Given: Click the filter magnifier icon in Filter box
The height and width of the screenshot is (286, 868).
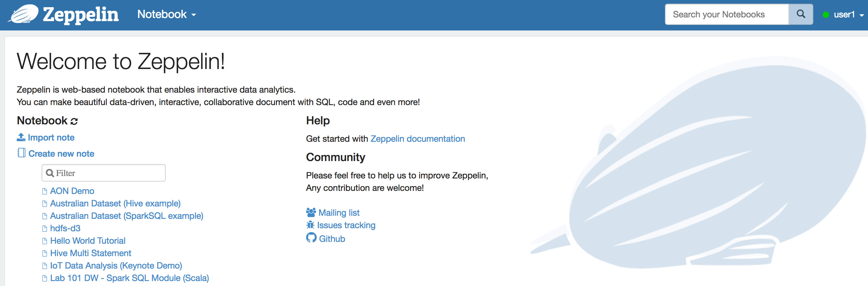Looking at the screenshot, I should point(50,173).
